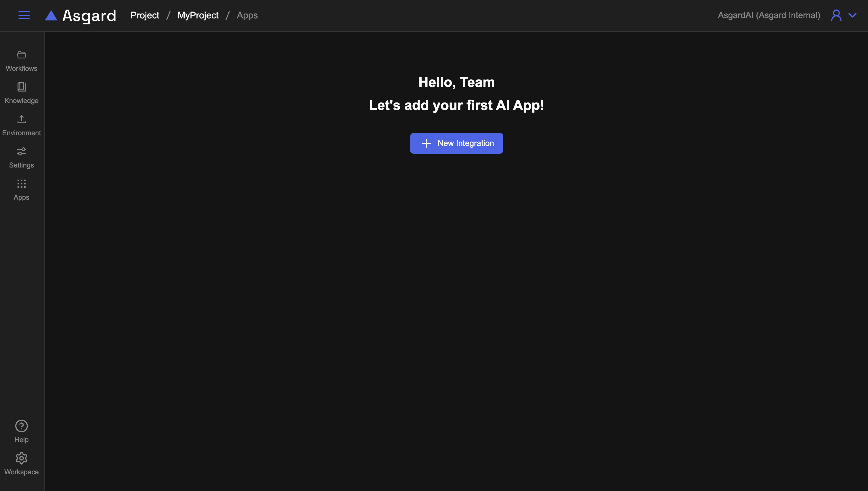Open MyProject in the breadcrumb
868x491 pixels.
(x=198, y=15)
